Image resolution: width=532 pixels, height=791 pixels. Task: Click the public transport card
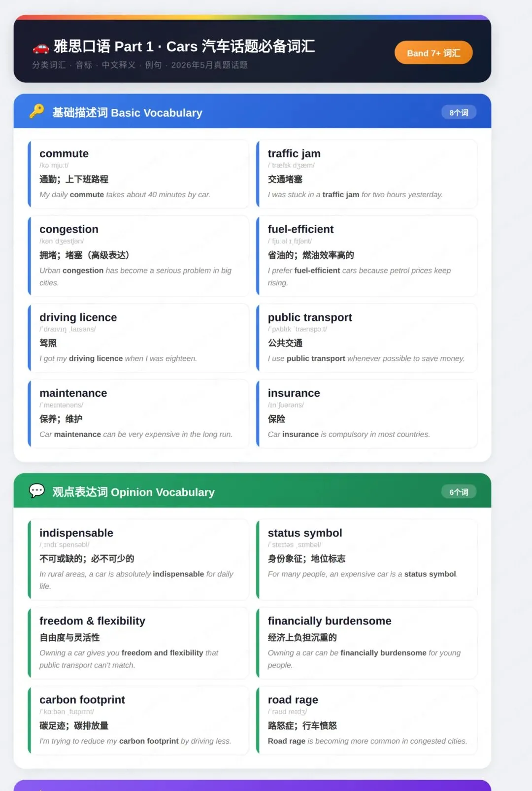[x=366, y=338]
